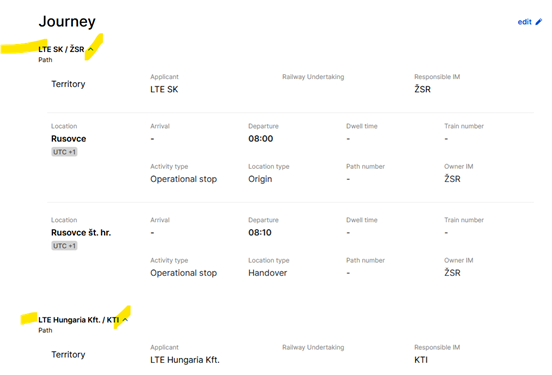Click the UTC +1 badge under Rusovce št. hr.

pos(64,246)
